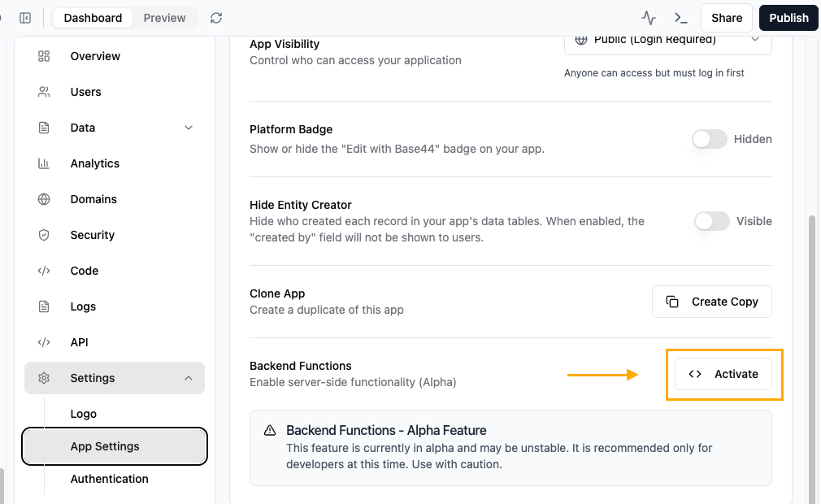821x504 pixels.
Task: Click the Domains globe icon
Action: click(x=44, y=199)
